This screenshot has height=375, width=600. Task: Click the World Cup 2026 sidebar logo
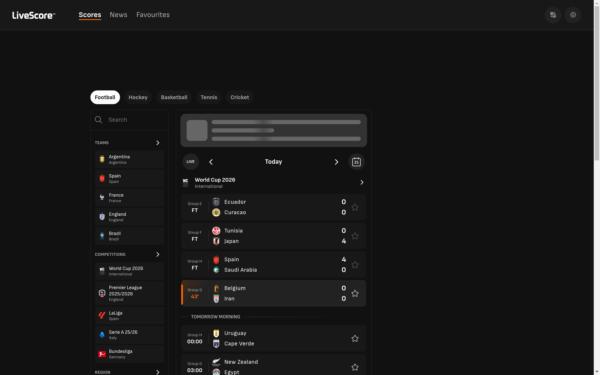(102, 271)
